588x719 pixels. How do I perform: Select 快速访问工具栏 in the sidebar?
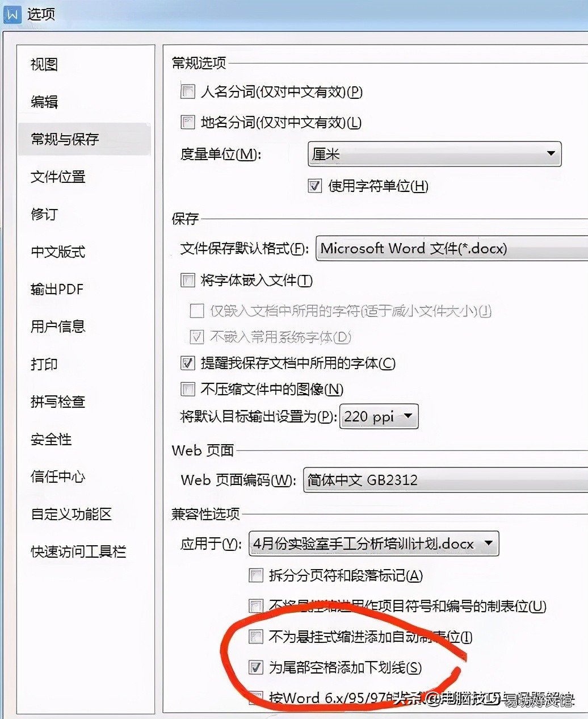pos(78,551)
